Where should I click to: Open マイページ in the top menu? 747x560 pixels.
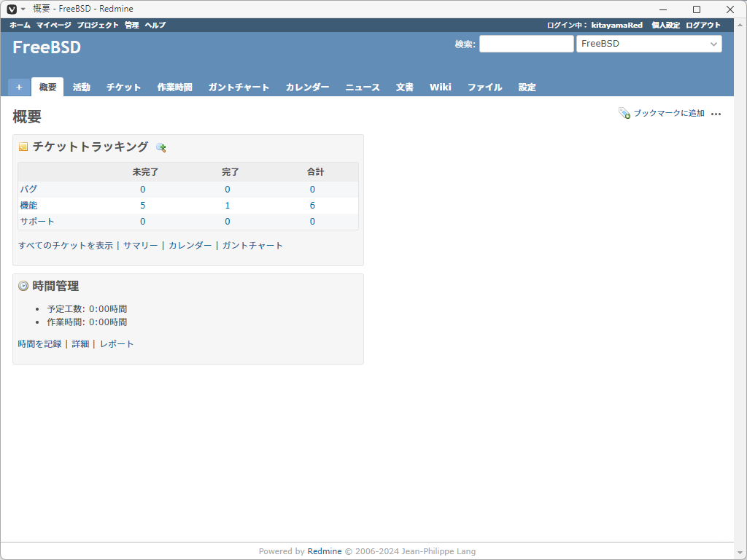(x=54, y=26)
